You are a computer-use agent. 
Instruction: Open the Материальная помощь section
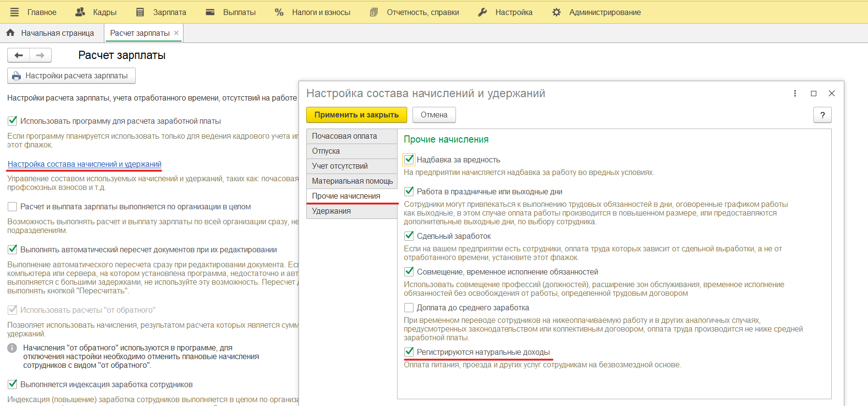[351, 181]
